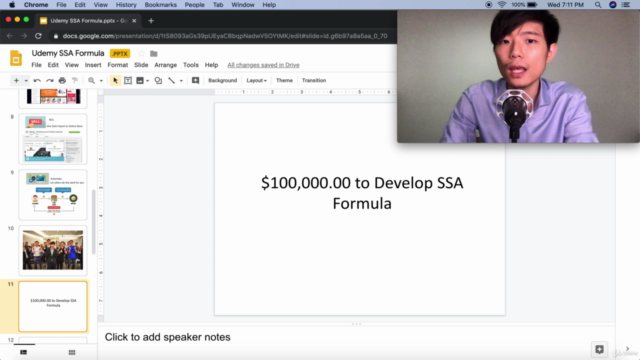Image resolution: width=640 pixels, height=360 pixels.
Task: Open the Layout dropdown
Action: point(257,80)
